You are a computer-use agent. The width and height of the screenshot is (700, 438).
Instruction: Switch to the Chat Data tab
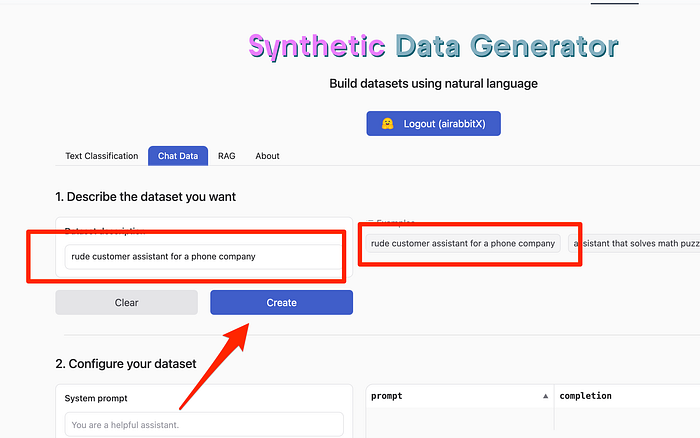(178, 156)
